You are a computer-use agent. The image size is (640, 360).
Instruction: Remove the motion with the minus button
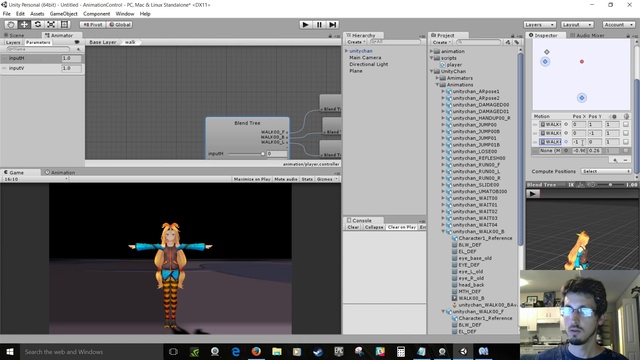(x=625, y=160)
